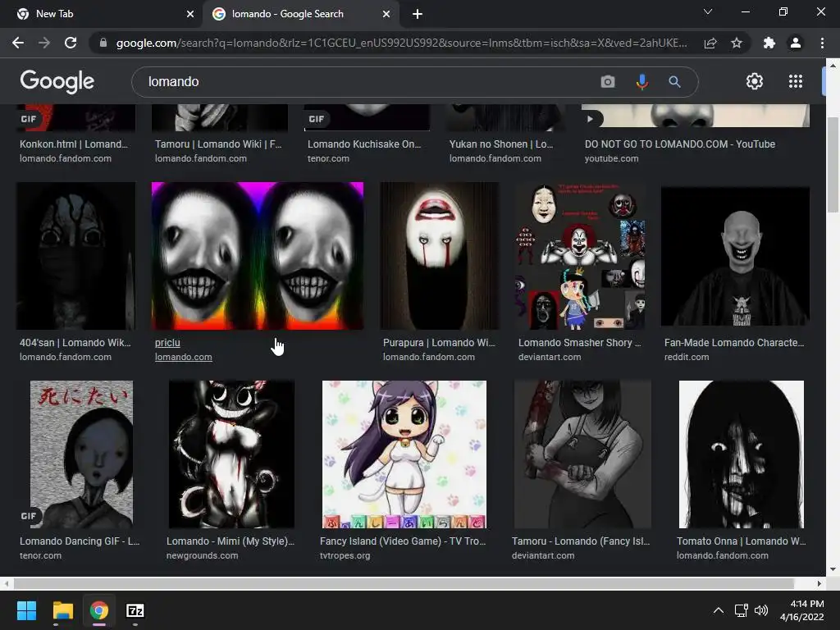The image size is (840, 630).
Task: Click horizontal scrollbar right arrow
Action: coord(819,583)
